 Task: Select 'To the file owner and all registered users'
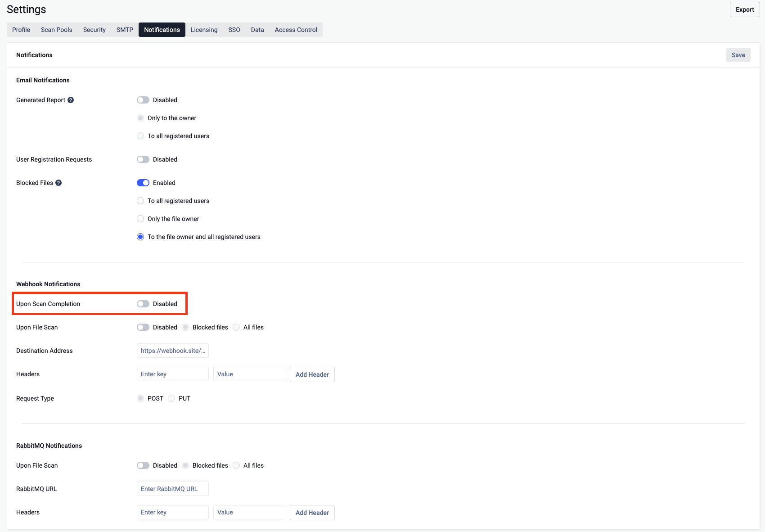coord(140,237)
